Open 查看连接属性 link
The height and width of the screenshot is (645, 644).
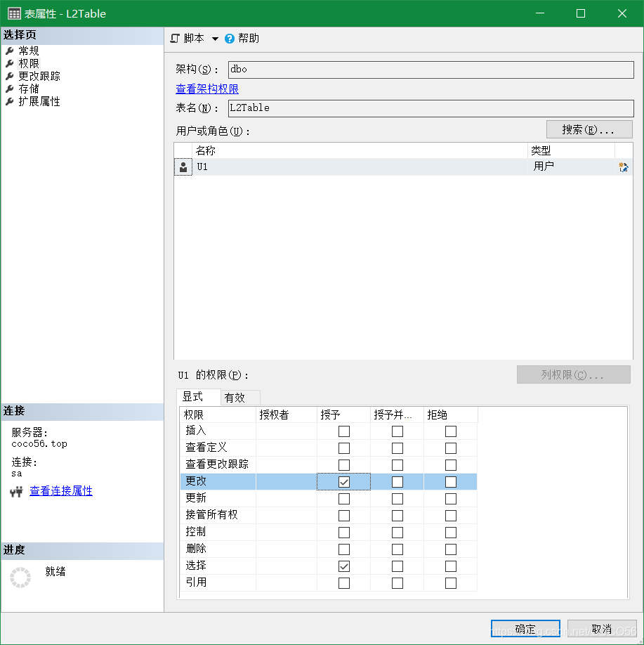point(61,490)
